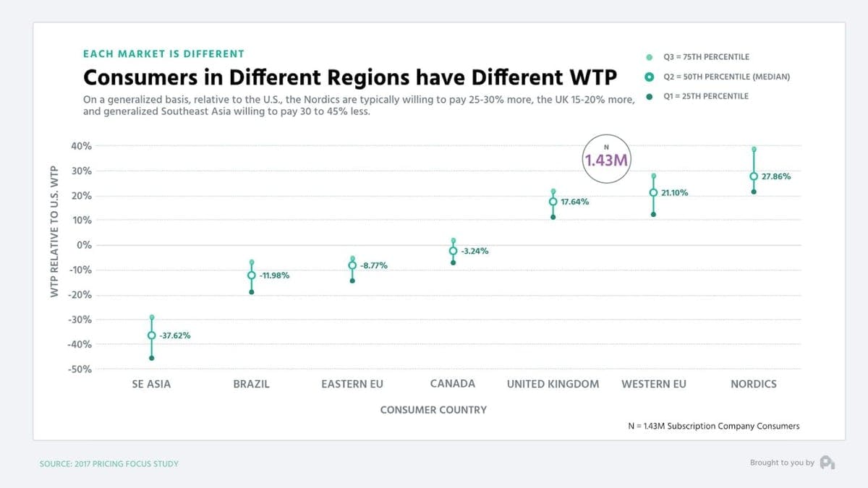Click the Q2 median legend ring marker
Screen dimensions: 868x488
point(650,77)
